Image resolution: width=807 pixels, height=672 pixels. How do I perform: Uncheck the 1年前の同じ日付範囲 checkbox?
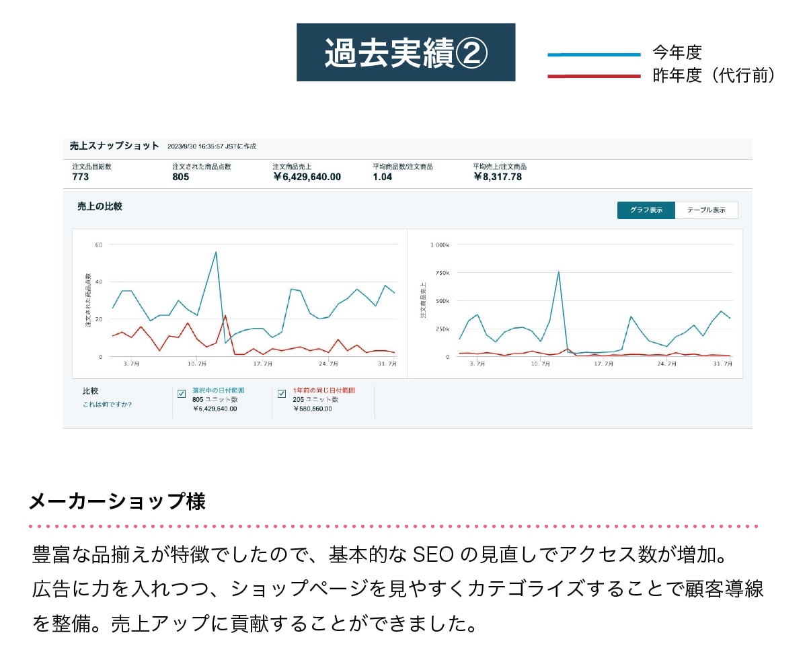(282, 394)
